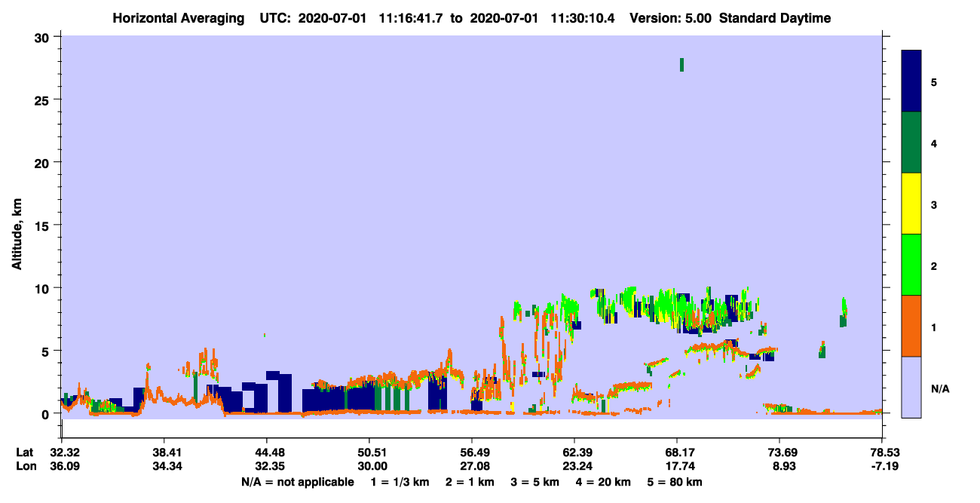Click the 'Lat' row label
Screen dimensions: 980x503
23,453
